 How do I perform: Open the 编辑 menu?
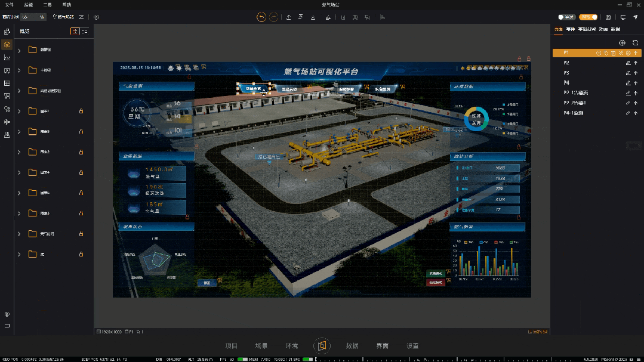[28, 5]
